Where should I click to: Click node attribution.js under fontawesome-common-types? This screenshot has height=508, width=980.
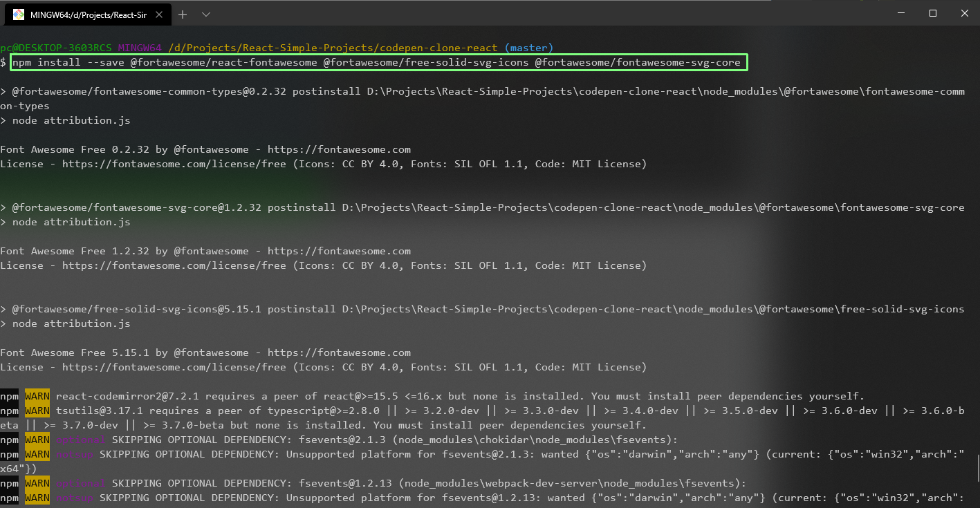(x=71, y=120)
